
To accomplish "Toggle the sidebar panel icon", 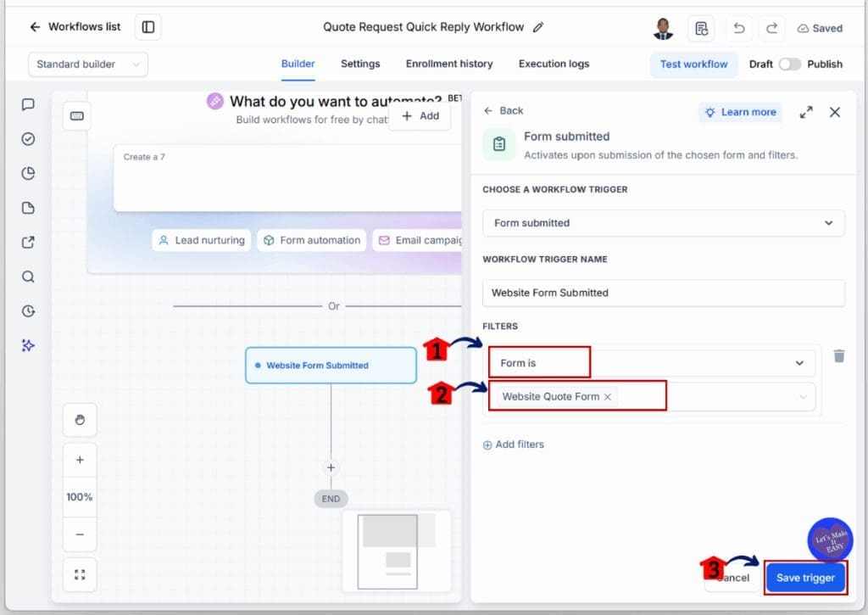I will coord(147,27).
